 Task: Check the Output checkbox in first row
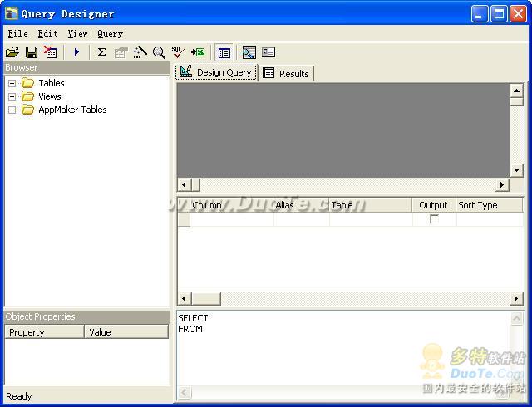tap(434, 218)
